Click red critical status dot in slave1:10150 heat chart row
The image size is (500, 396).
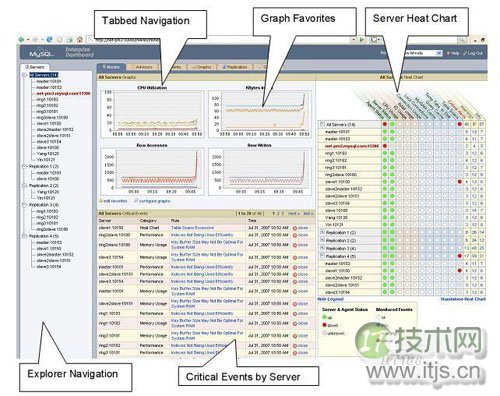460,182
